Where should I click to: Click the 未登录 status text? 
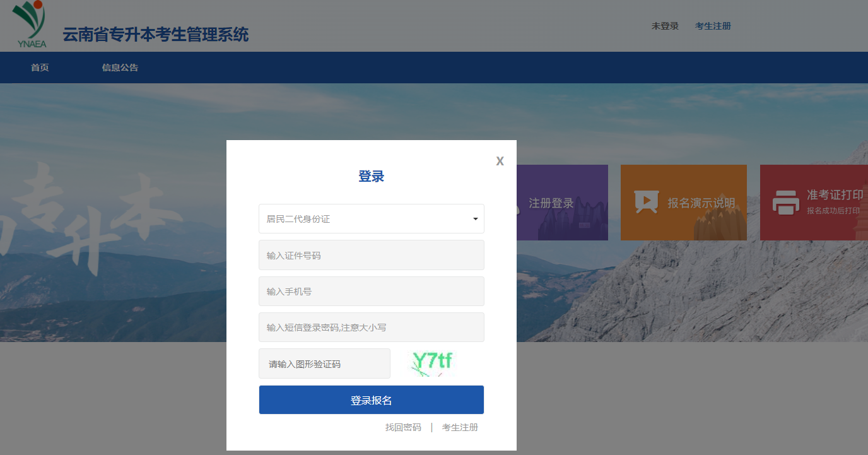coord(665,26)
